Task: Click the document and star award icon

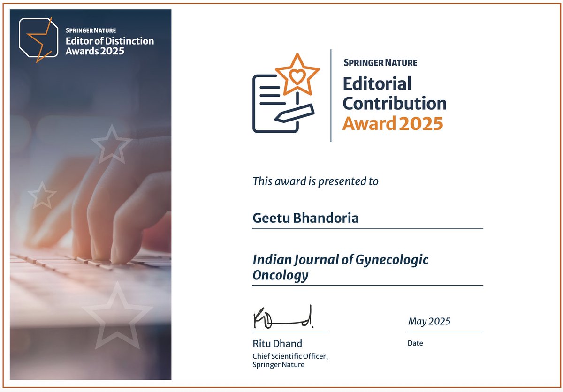Action: click(286, 93)
